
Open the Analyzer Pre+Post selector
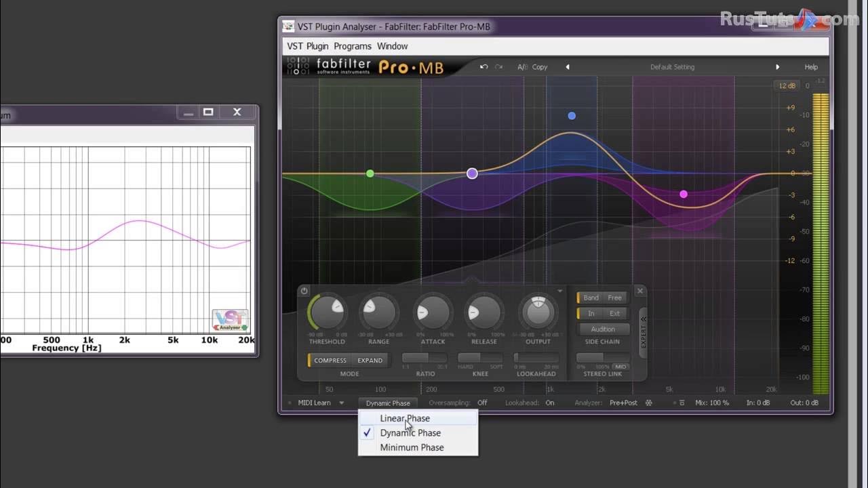[623, 403]
